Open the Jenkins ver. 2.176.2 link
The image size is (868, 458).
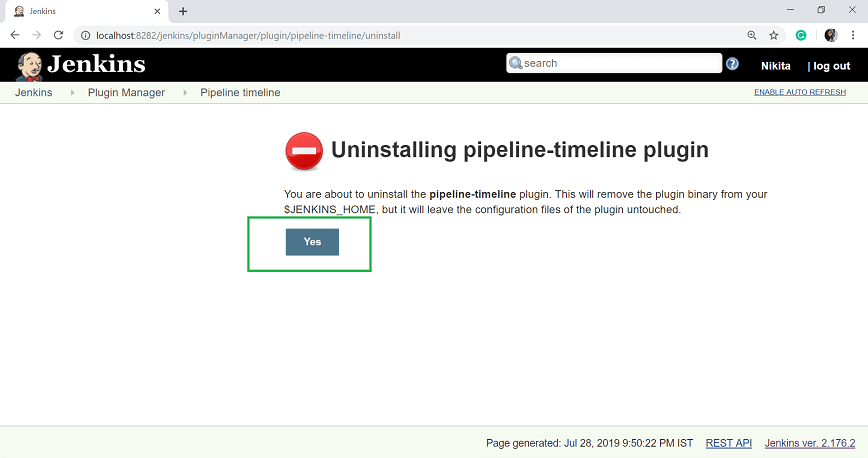pyautogui.click(x=810, y=443)
